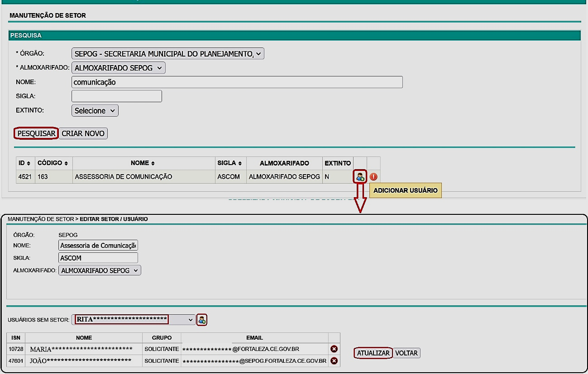Image resolution: width=588 pixels, height=374 pixels.
Task: Remove user JOÃO with the red X icon
Action: [334, 361]
